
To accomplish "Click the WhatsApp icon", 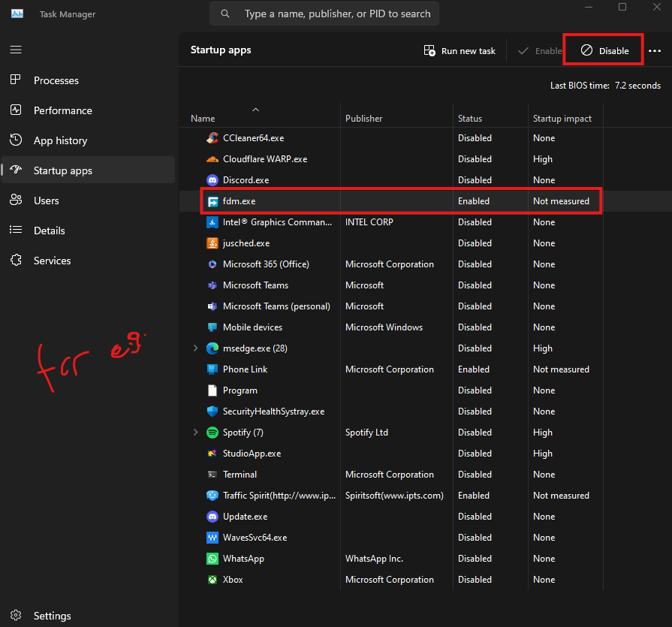I will pyautogui.click(x=212, y=559).
